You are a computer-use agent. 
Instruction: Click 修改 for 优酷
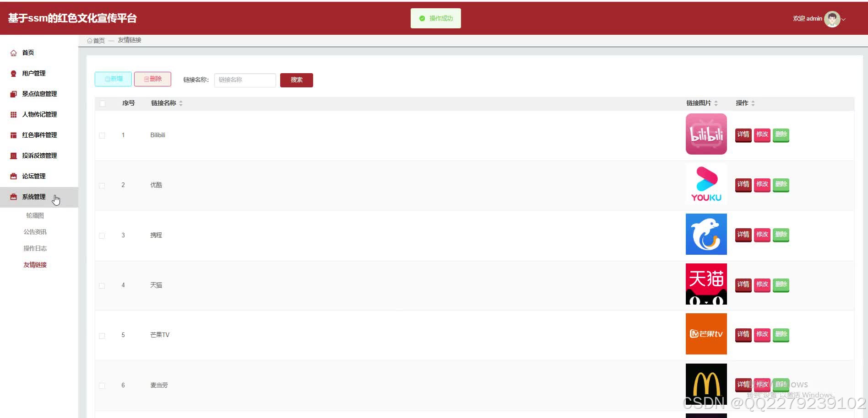(762, 184)
